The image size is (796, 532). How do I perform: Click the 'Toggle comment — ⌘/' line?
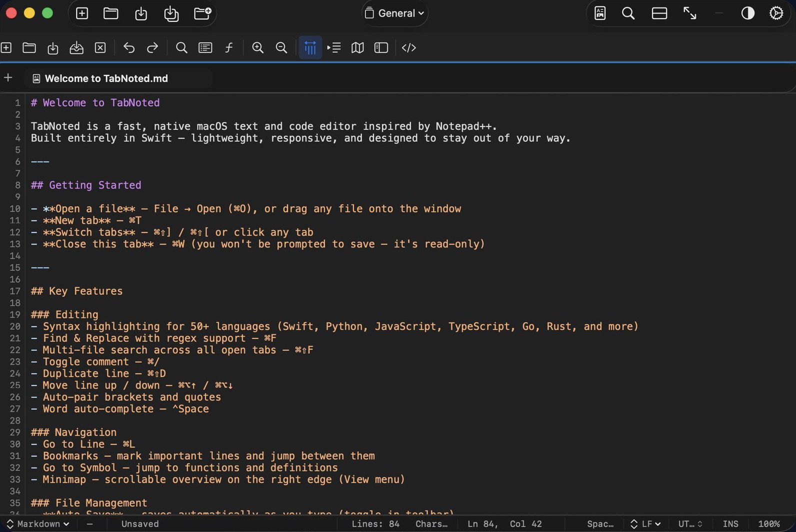(x=95, y=361)
